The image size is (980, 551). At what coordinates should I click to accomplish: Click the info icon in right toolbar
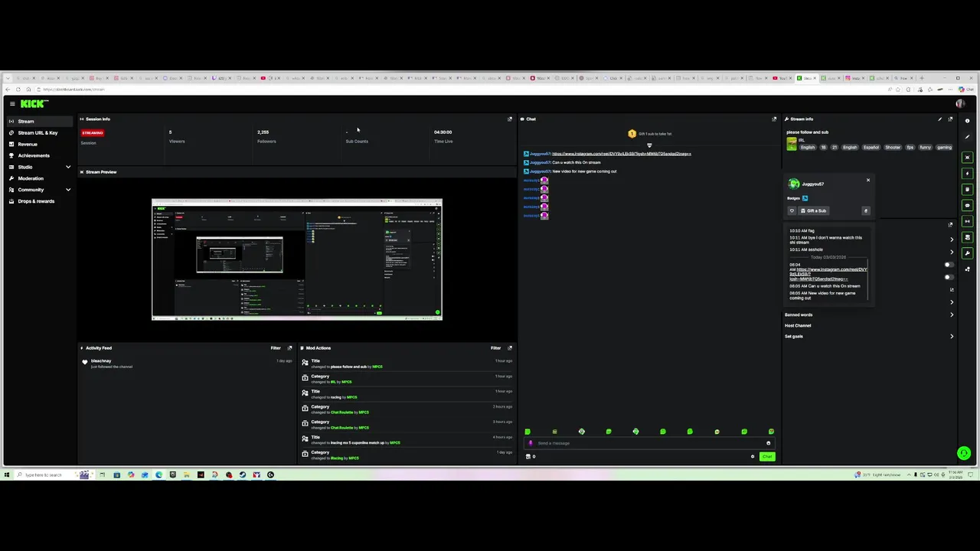[x=967, y=121]
